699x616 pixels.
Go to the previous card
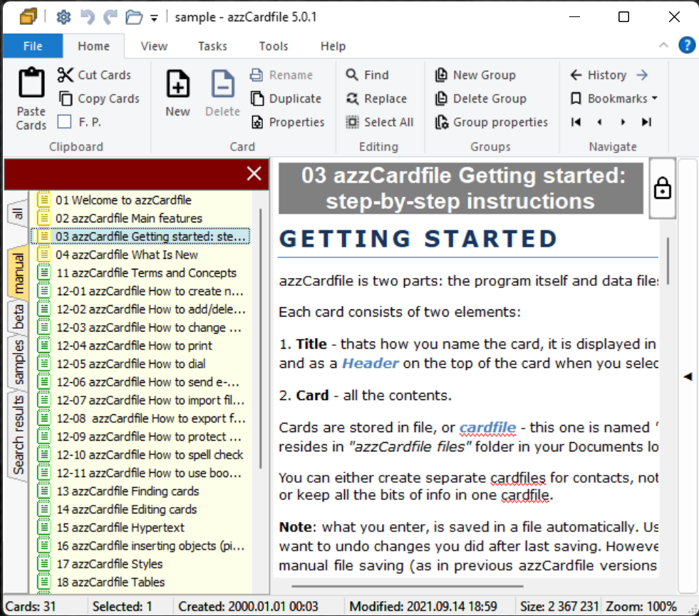[599, 122]
